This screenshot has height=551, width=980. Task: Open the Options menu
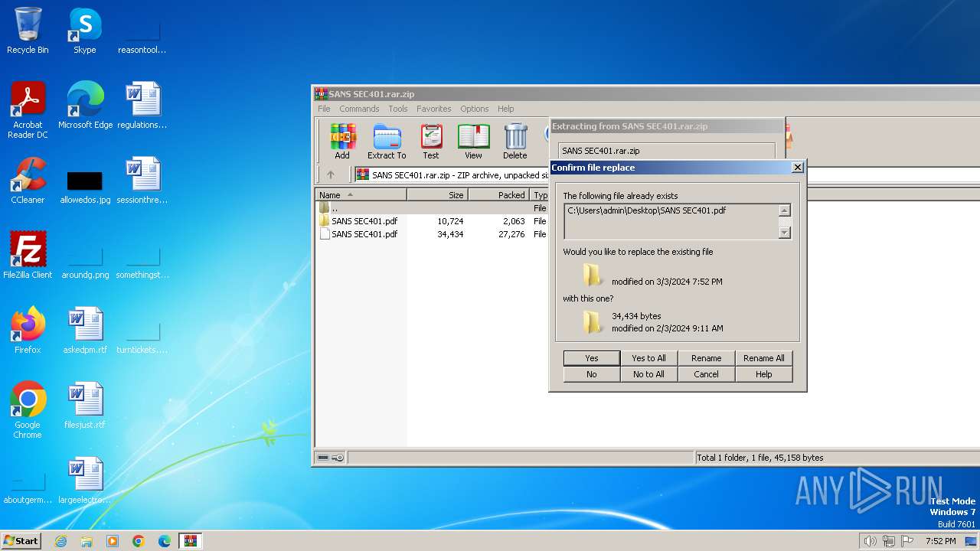(x=475, y=109)
